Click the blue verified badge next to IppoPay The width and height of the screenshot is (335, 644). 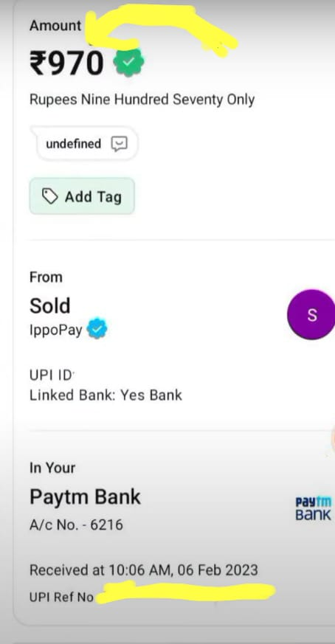(x=97, y=330)
